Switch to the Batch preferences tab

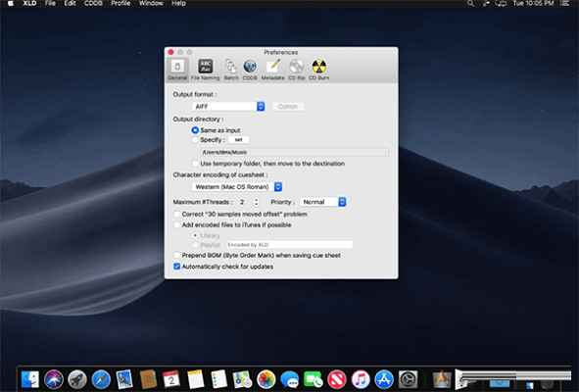click(231, 70)
